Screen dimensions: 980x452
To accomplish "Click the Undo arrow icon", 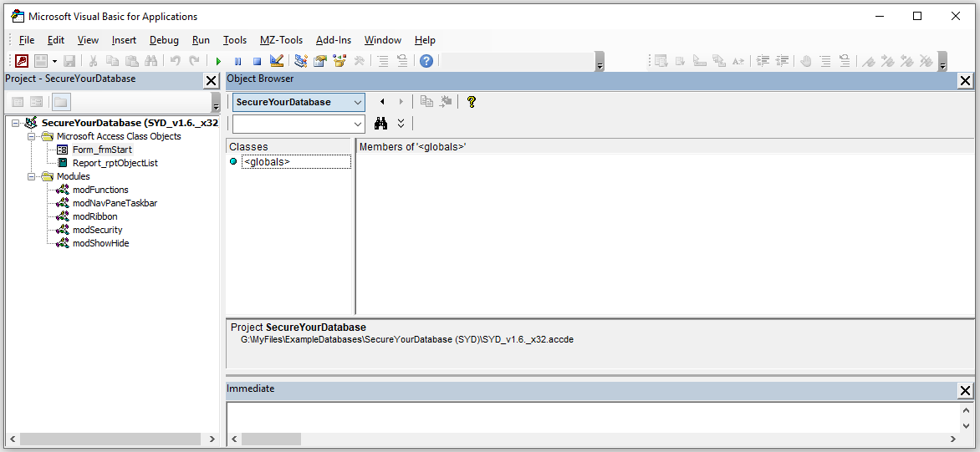I will point(175,60).
